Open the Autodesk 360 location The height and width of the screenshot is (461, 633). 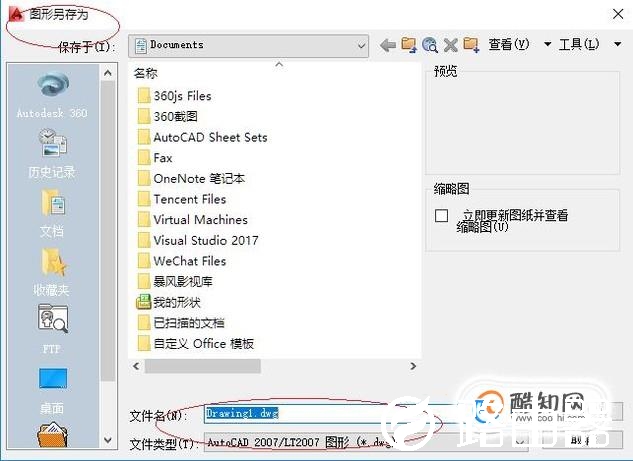(52, 94)
